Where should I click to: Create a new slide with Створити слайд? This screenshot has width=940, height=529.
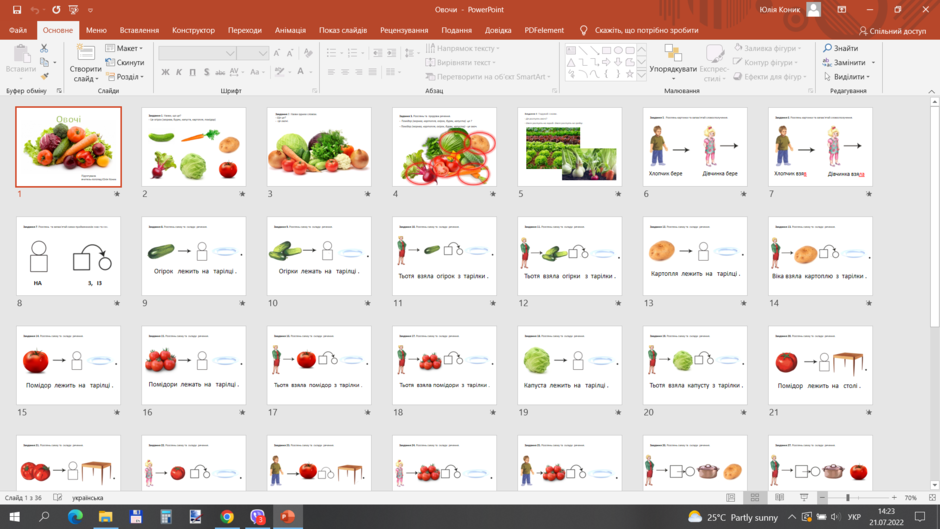point(85,63)
